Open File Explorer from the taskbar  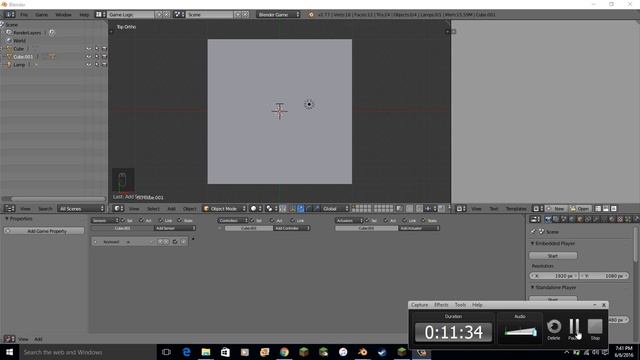click(206, 352)
